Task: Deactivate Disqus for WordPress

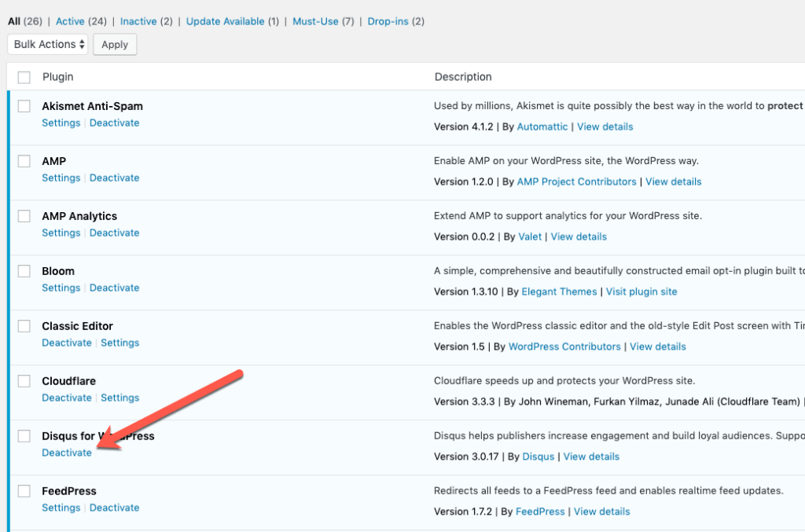Action: [x=67, y=453]
